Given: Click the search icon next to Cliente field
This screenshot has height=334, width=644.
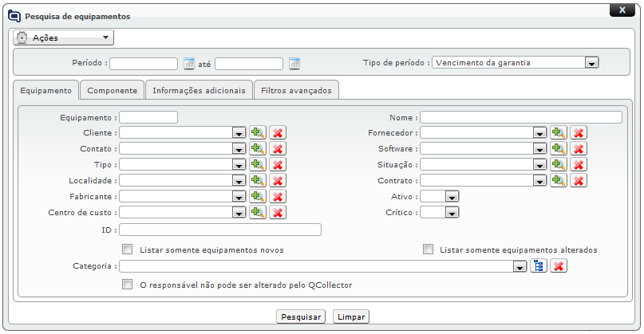Looking at the screenshot, I should point(257,133).
